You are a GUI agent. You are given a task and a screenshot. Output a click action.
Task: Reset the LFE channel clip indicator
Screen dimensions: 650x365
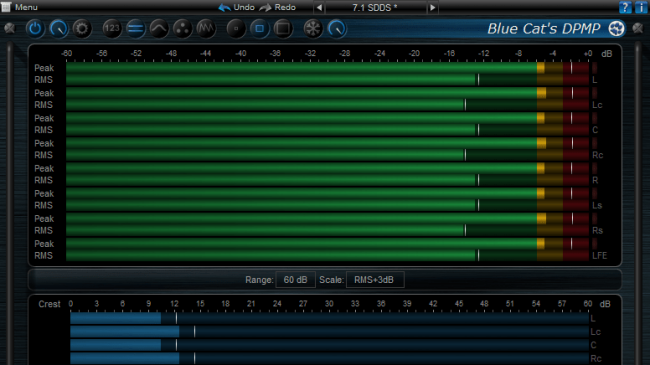point(594,244)
